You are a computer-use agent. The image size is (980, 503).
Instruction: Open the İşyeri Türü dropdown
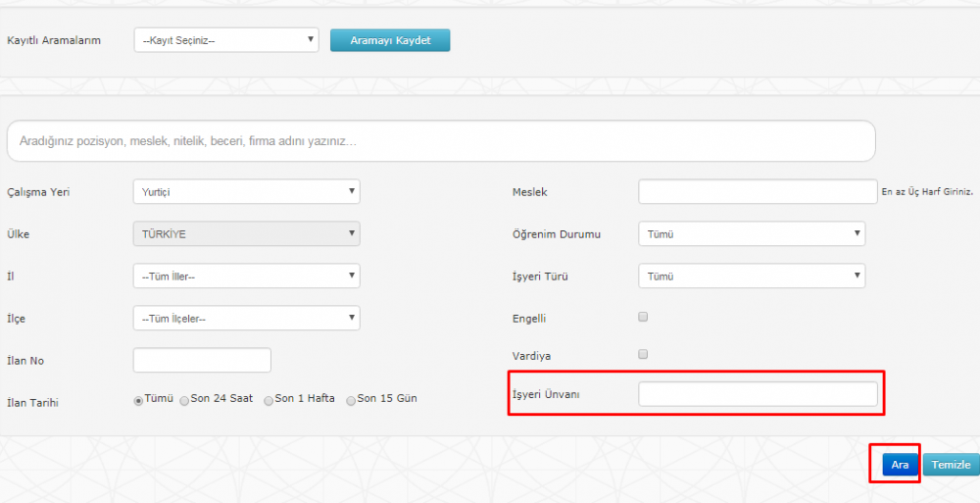point(752,276)
